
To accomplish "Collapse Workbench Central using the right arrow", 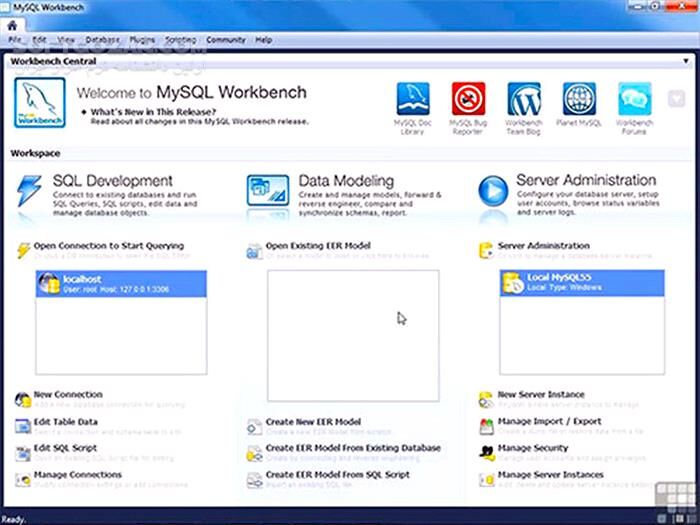I will (676, 98).
